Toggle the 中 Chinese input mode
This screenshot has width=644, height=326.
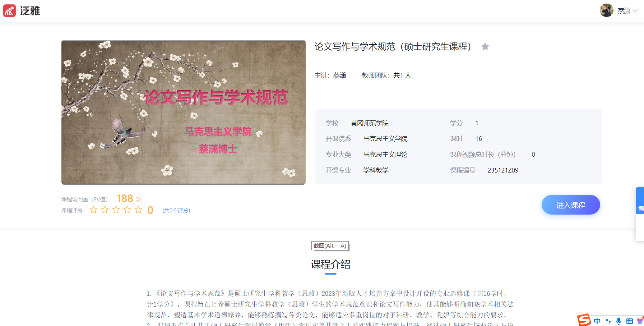point(597,321)
